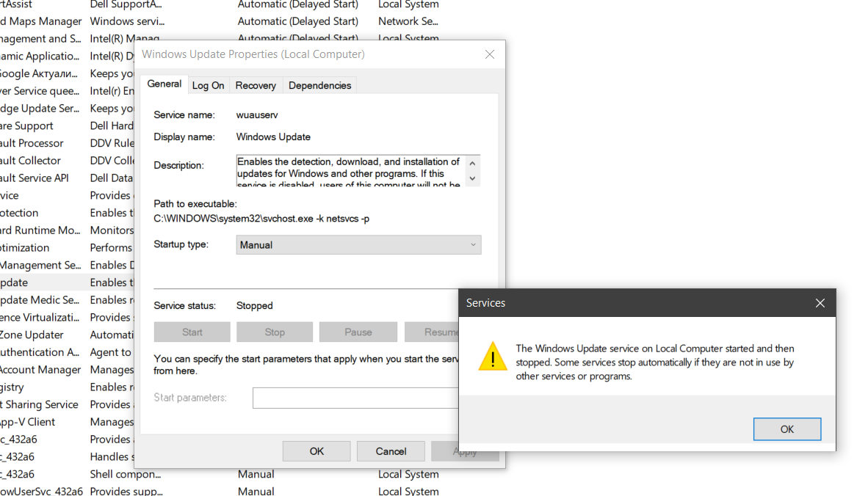Viewport: 868px width, 496px height.
Task: Click the Description text box
Action: 352,170
